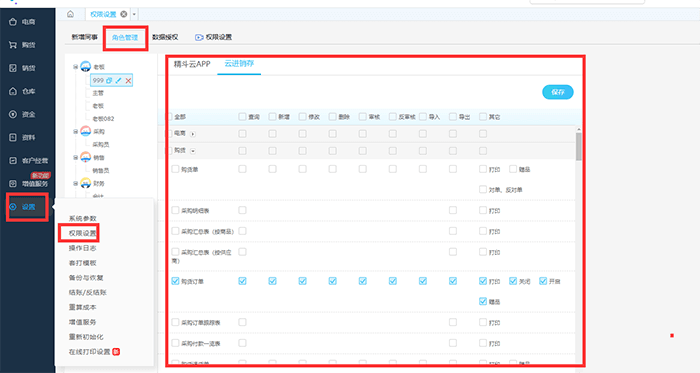Image resolution: width=700 pixels, height=373 pixels.
Task: Close the 权限设置 page tab
Action: coord(124,14)
